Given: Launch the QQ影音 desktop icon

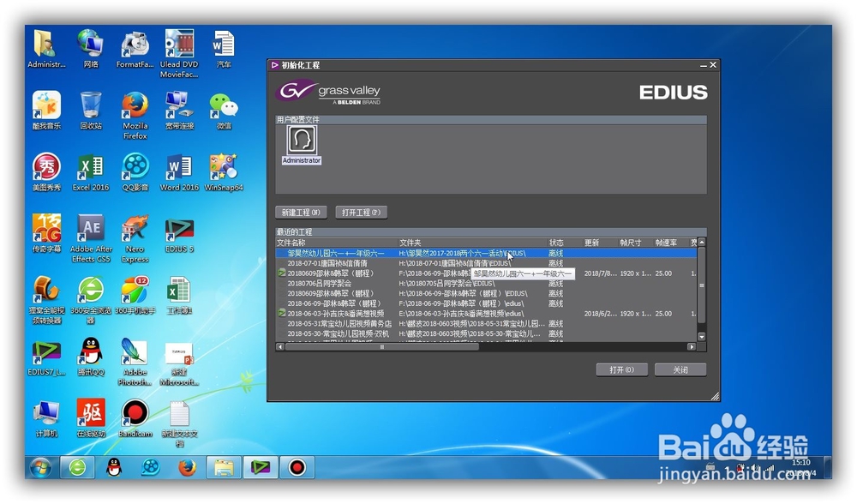Looking at the screenshot, I should [x=135, y=172].
